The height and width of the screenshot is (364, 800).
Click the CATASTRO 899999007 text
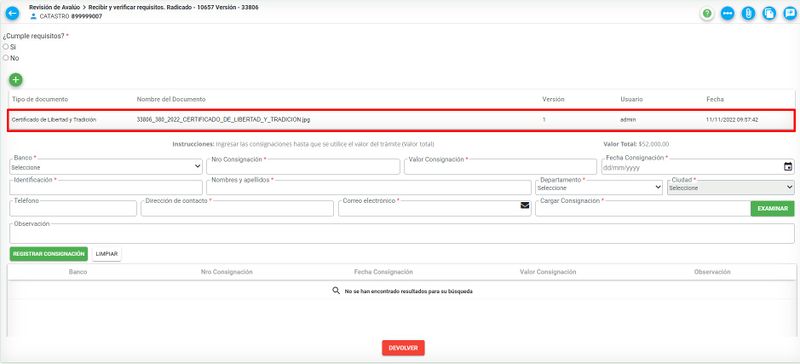click(x=71, y=16)
